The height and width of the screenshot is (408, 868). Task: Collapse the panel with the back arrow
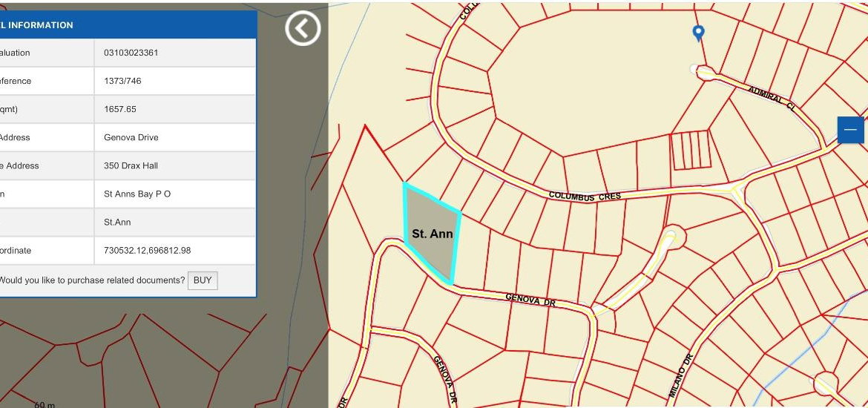pyautogui.click(x=303, y=29)
